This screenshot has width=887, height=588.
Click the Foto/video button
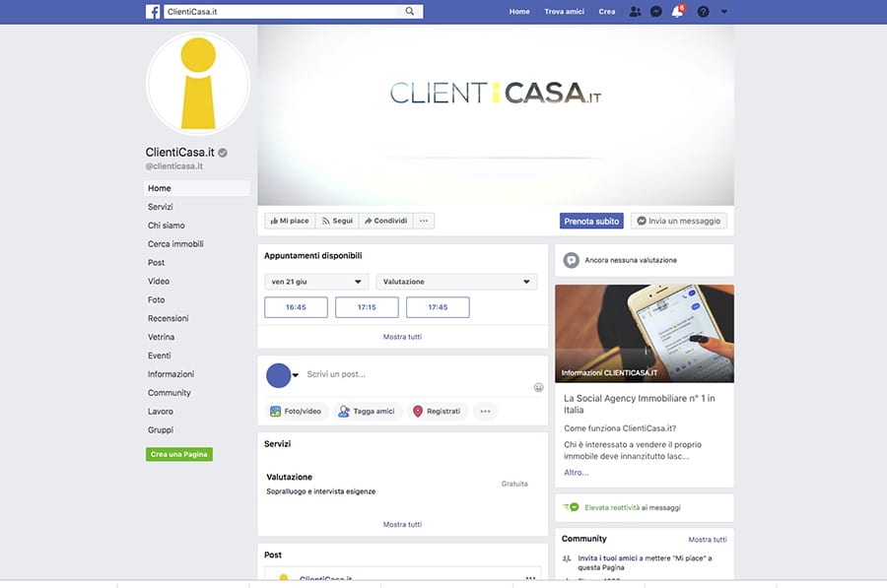(x=296, y=412)
